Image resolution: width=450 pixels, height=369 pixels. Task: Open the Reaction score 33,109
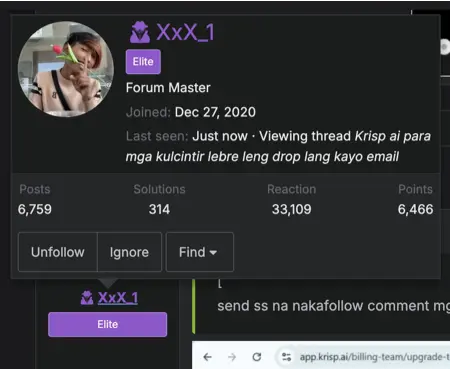(292, 209)
